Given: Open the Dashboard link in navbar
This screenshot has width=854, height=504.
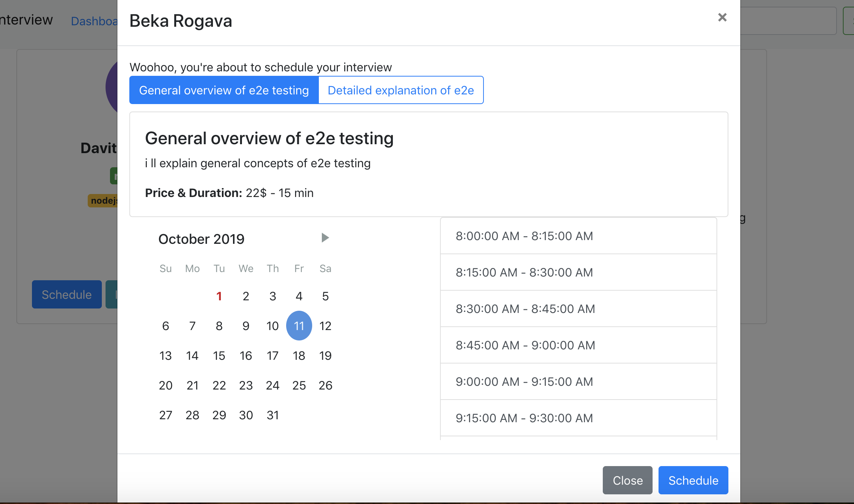Looking at the screenshot, I should [x=94, y=21].
